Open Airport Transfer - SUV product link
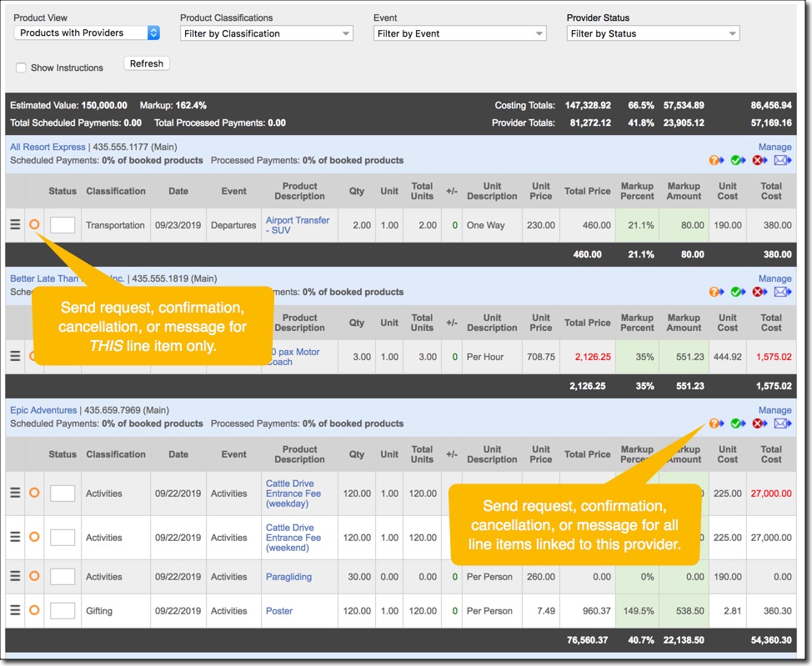 [x=298, y=225]
